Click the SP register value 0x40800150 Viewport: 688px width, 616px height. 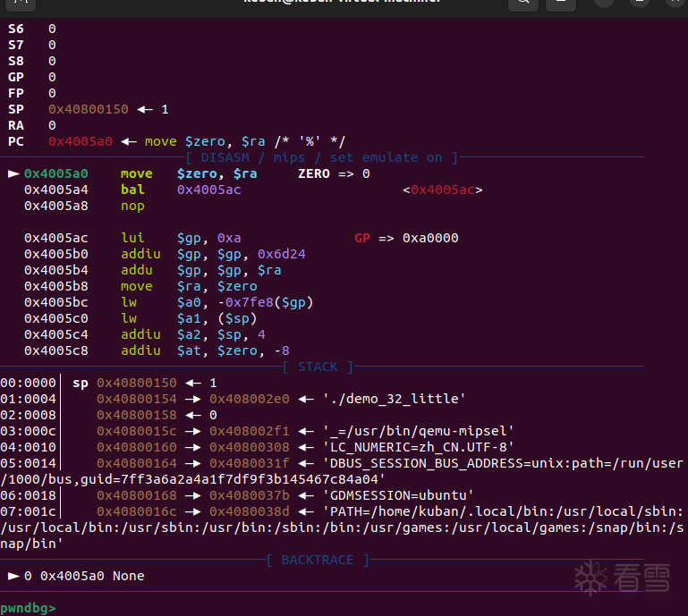pos(89,109)
